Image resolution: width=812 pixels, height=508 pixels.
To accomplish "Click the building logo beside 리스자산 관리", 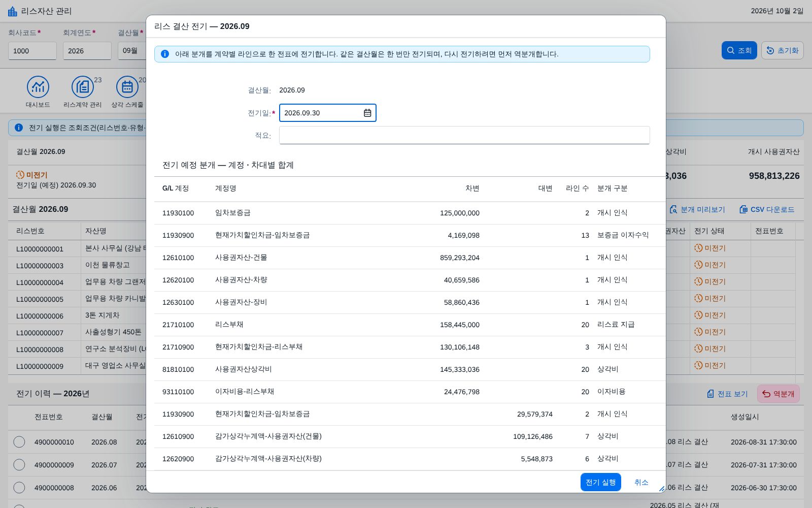I will pos(13,11).
